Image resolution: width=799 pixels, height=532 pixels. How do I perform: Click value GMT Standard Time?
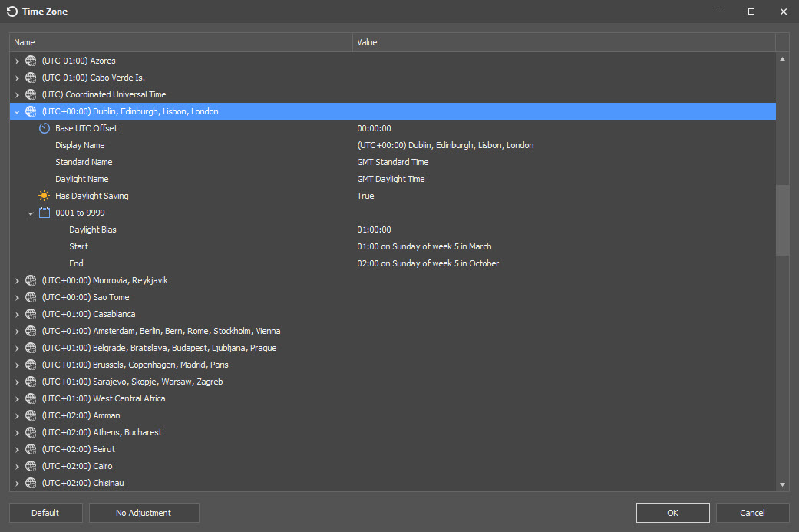point(393,162)
